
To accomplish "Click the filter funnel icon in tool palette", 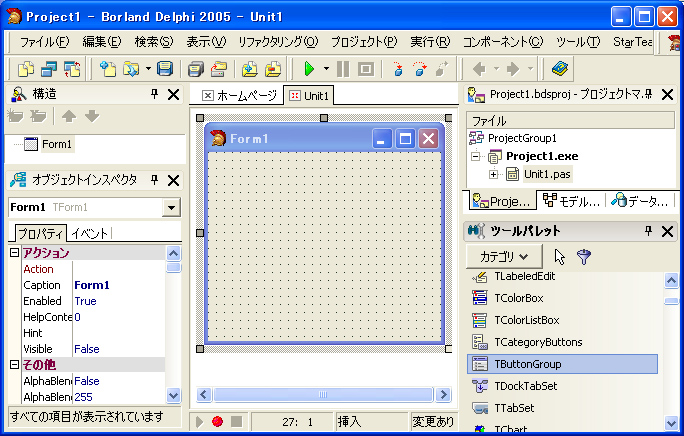I will pyautogui.click(x=584, y=257).
